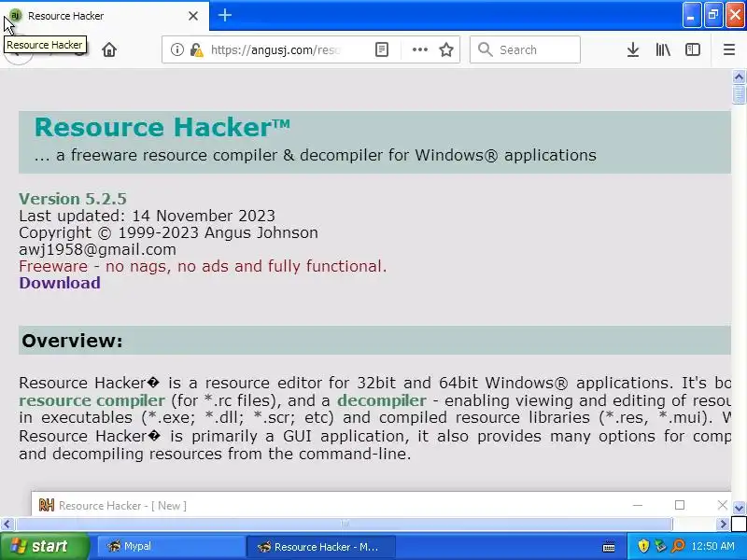Open the decompiler link
The width and height of the screenshot is (747, 560).
click(x=382, y=400)
